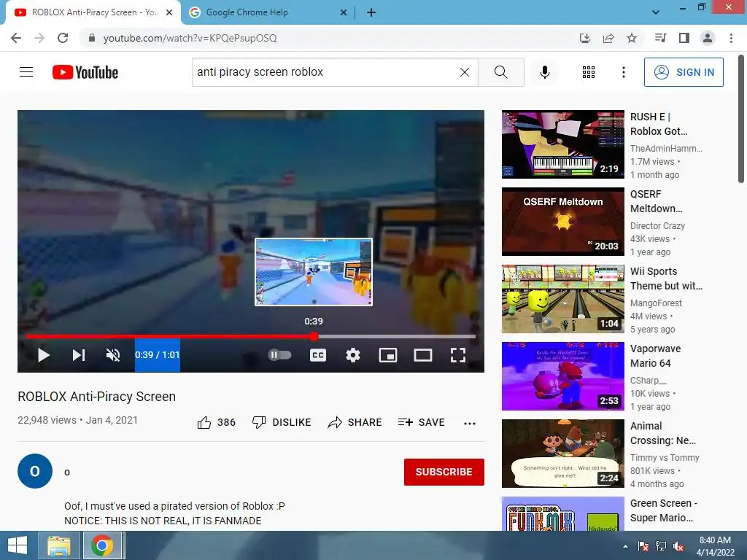Toggle the autoplay switch
The image size is (747, 560).
[x=279, y=355]
